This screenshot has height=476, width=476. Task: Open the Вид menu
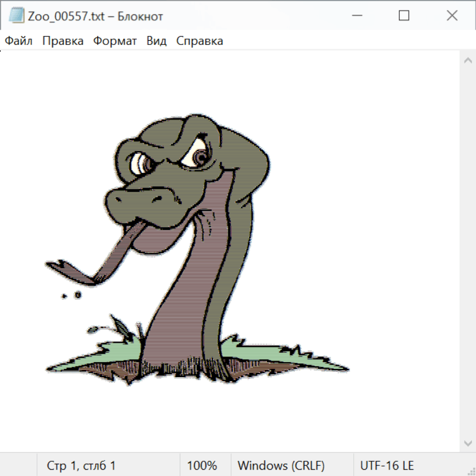(157, 41)
